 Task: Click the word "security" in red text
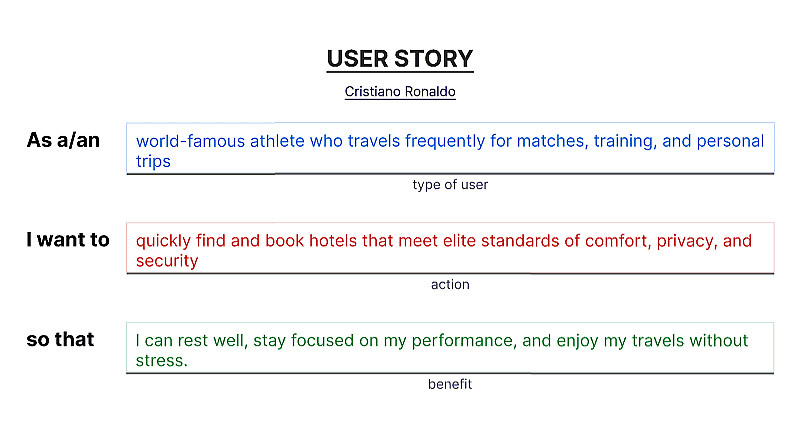pos(167,261)
